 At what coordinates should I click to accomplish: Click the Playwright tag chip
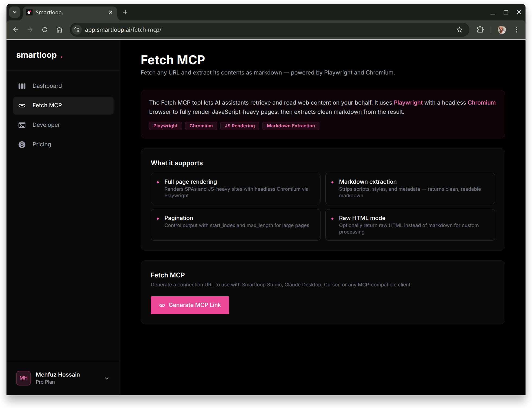point(165,126)
